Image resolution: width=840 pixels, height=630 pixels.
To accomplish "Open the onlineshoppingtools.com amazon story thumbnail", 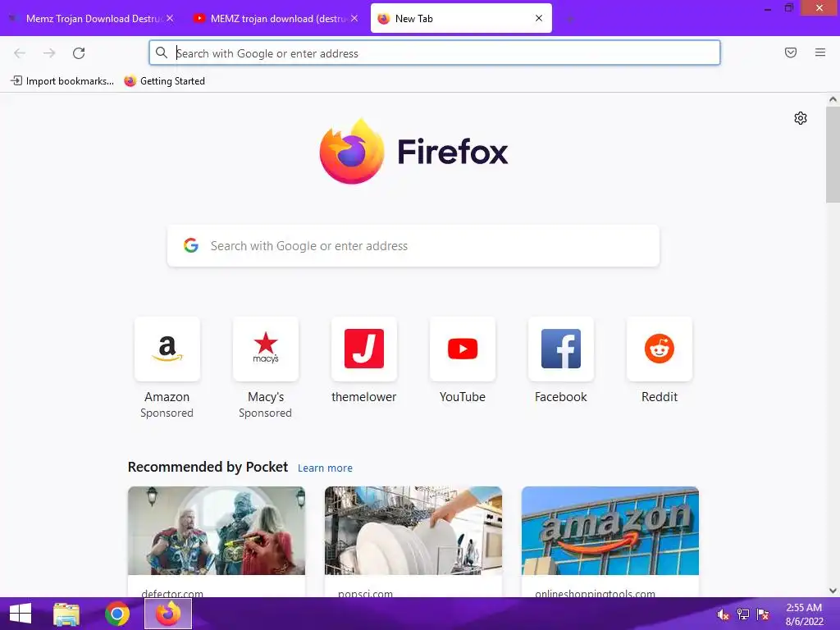I will coord(610,531).
